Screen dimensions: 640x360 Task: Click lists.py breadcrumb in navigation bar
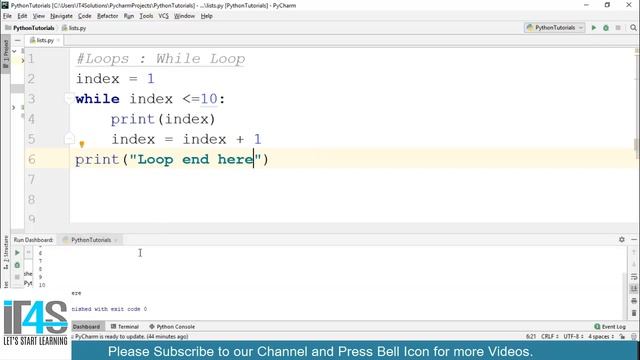[74, 28]
